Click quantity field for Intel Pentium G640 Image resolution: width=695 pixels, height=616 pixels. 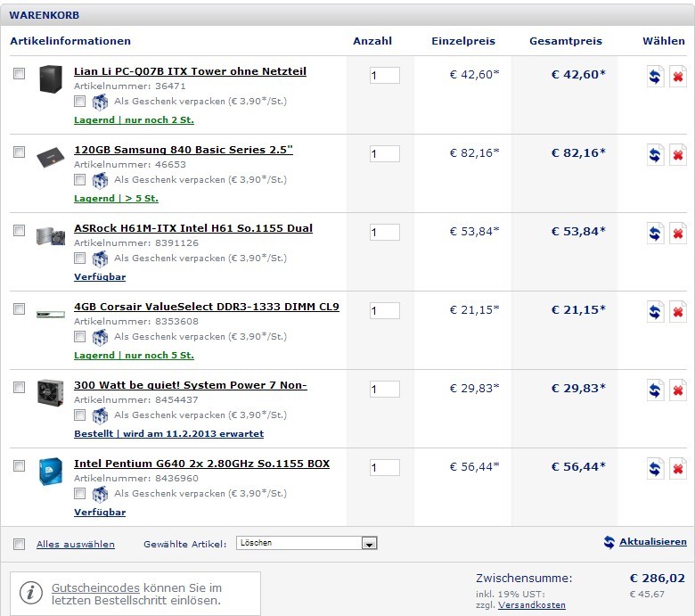385,468
